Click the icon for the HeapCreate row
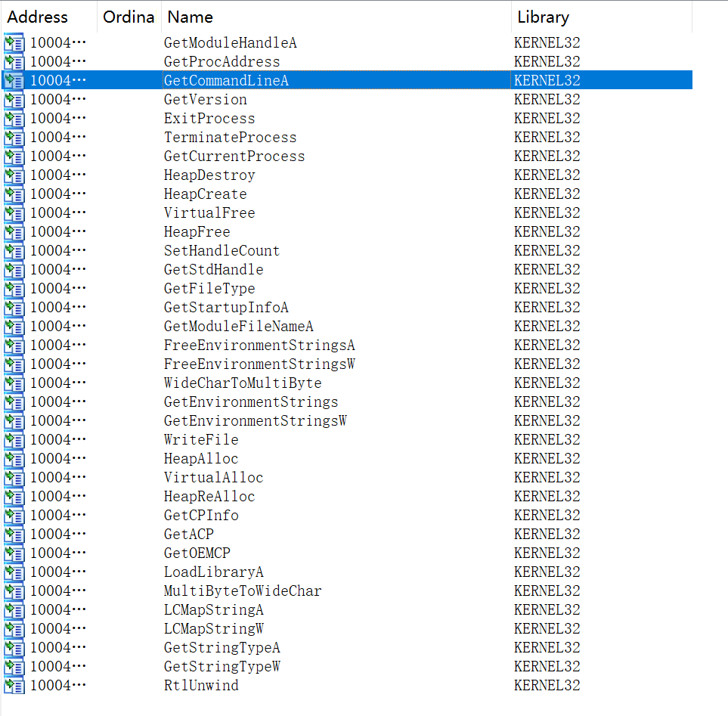The width and height of the screenshot is (728, 716). (x=14, y=194)
